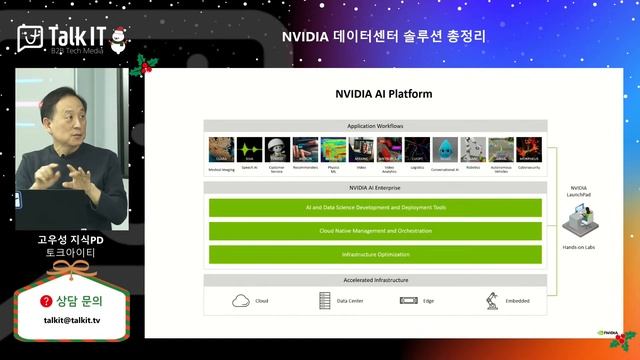Click the 'Hands on Labs' label
The width and height of the screenshot is (640, 360).
579,247
